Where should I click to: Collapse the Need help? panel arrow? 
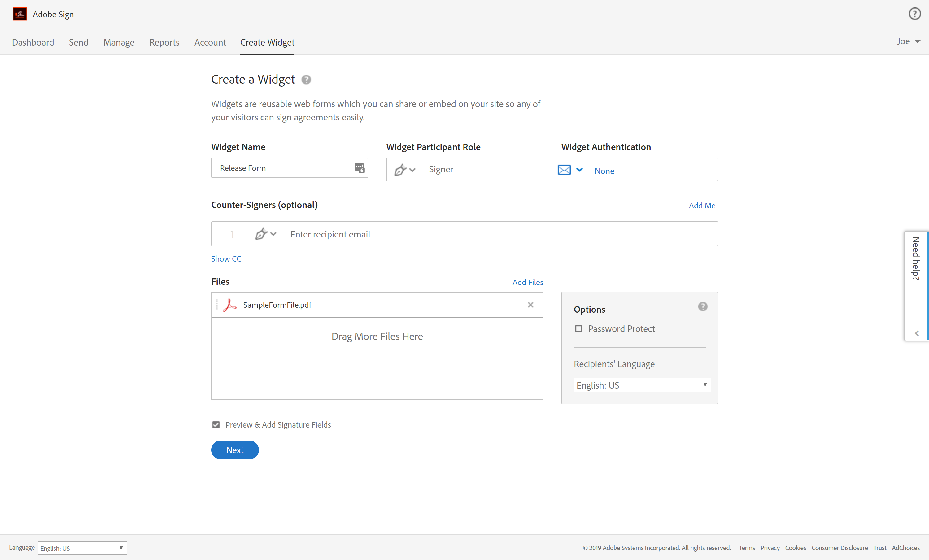tap(917, 333)
